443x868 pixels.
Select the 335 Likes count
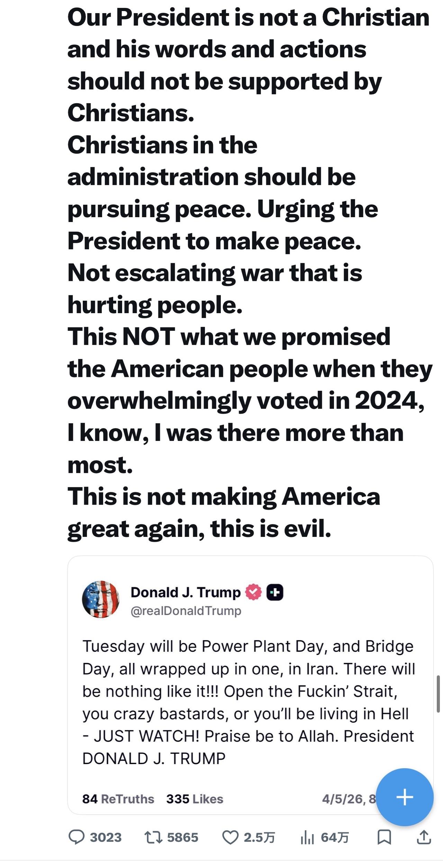(195, 799)
